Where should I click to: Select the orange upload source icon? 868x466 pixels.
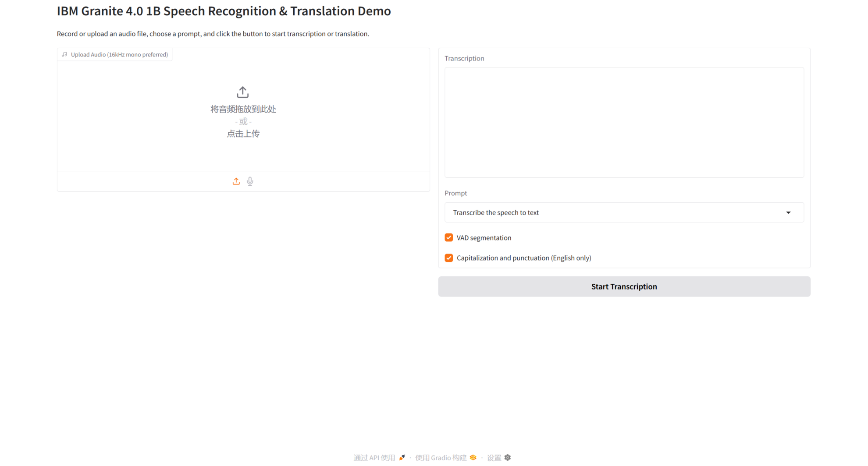coord(236,181)
